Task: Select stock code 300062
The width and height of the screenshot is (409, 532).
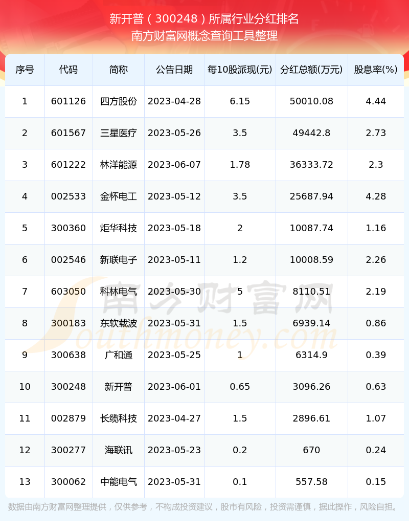Action: [69, 482]
